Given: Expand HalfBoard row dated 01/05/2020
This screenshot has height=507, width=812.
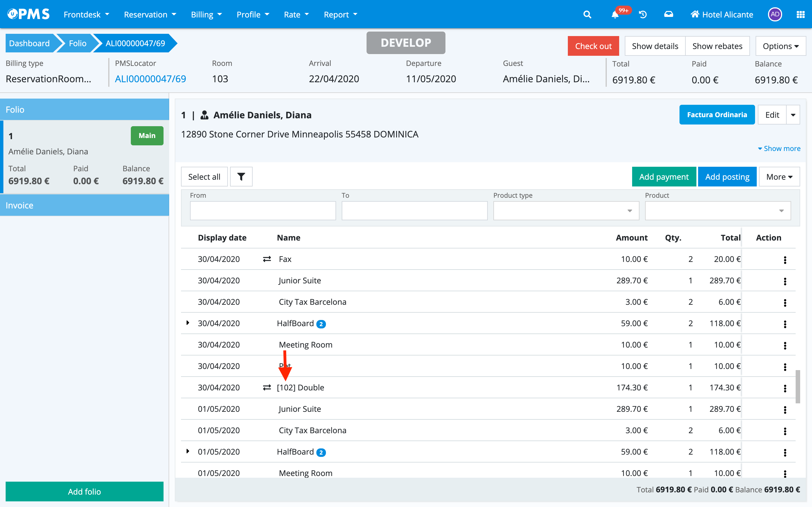Looking at the screenshot, I should (x=188, y=451).
